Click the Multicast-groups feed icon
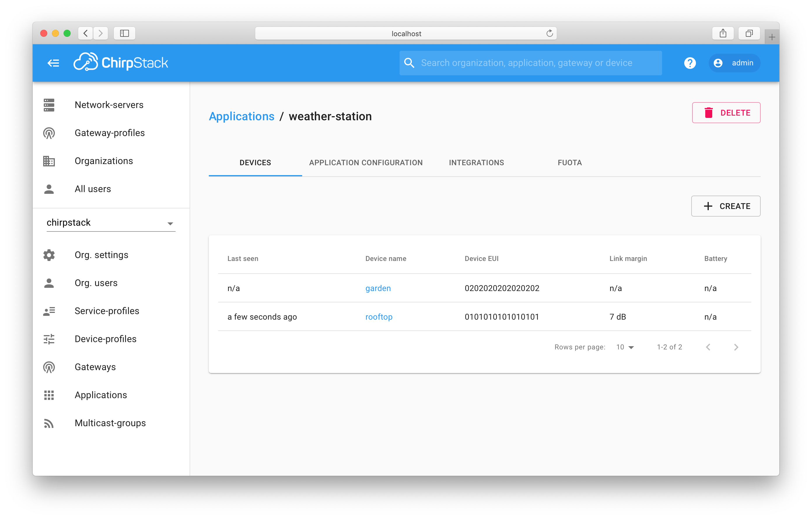Image resolution: width=812 pixels, height=519 pixels. [49, 423]
